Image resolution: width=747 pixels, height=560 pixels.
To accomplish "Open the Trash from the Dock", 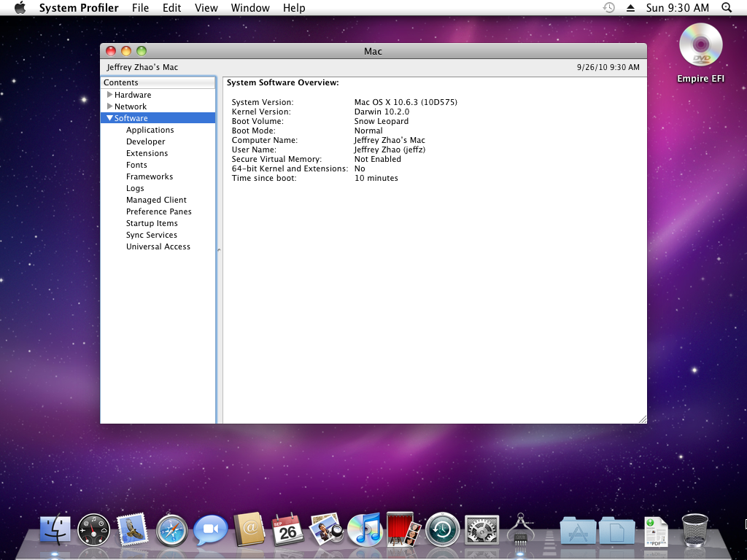I will pyautogui.click(x=694, y=529).
